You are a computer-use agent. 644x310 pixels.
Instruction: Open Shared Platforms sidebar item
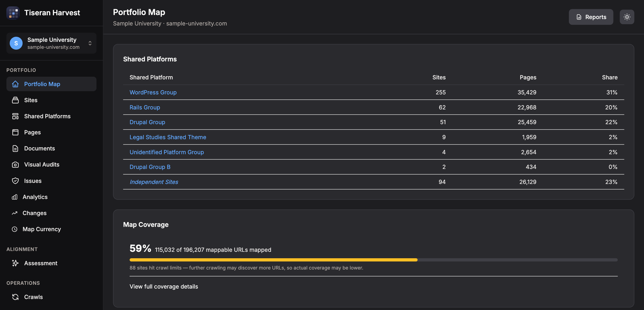pos(52,116)
